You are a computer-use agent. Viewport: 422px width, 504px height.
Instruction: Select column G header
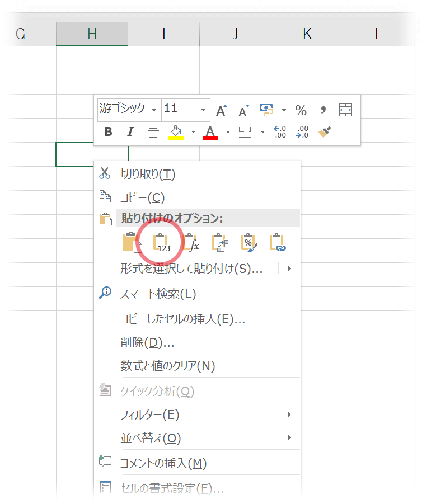coord(20,34)
